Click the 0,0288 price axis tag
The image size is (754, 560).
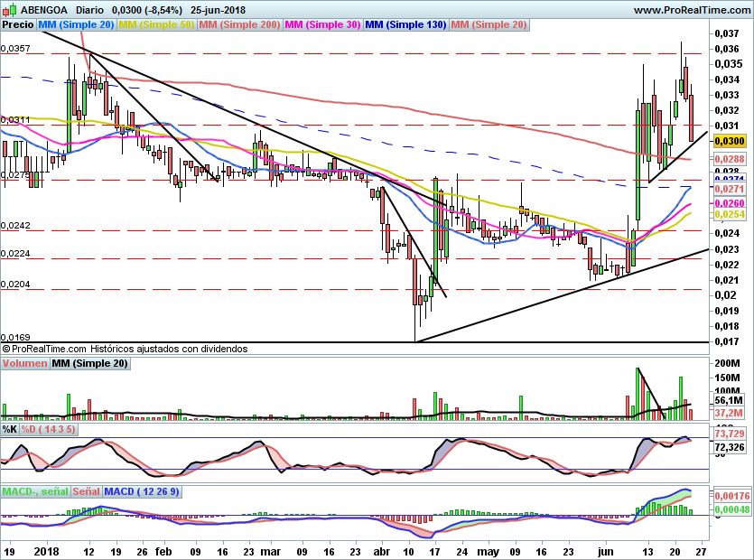(730, 159)
